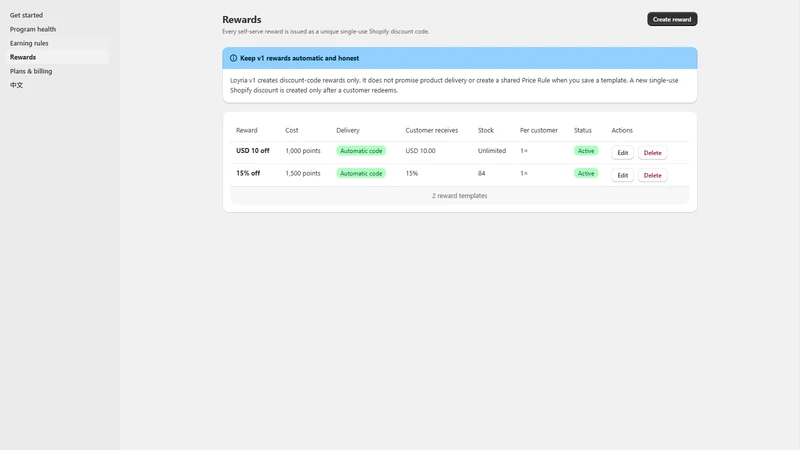Click the Cost column header
The width and height of the screenshot is (800, 450).
(291, 131)
